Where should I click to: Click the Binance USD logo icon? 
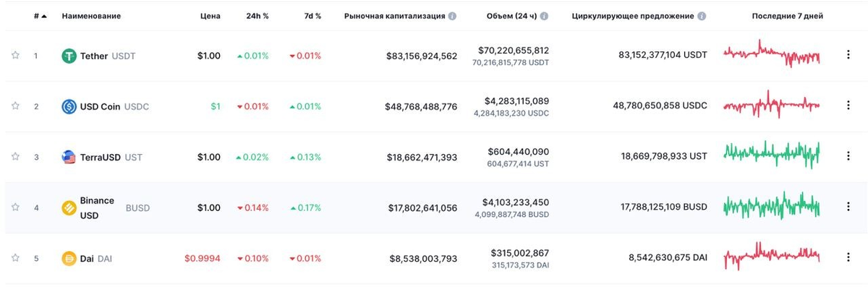pos(69,207)
